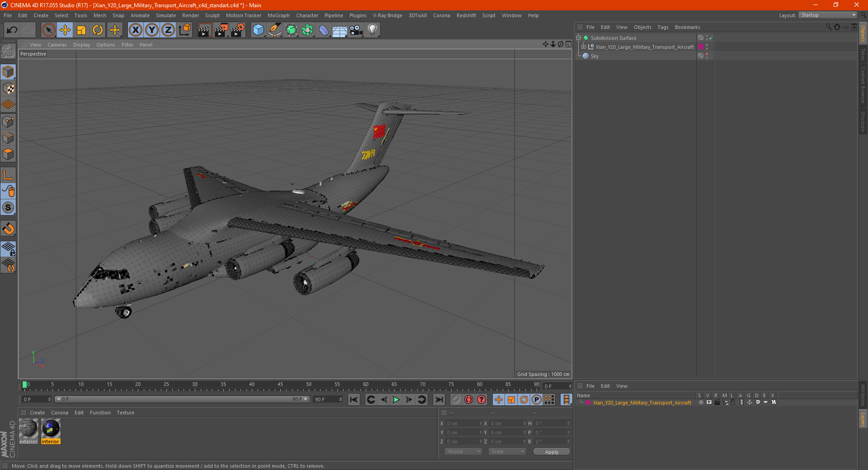Viewport: 868px width, 470px height.
Task: Click Render View clapperboard icon
Action: click(x=204, y=30)
